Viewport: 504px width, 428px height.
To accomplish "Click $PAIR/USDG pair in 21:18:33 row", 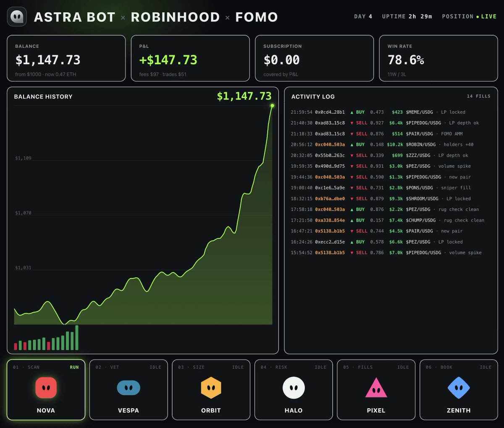I will [419, 134].
